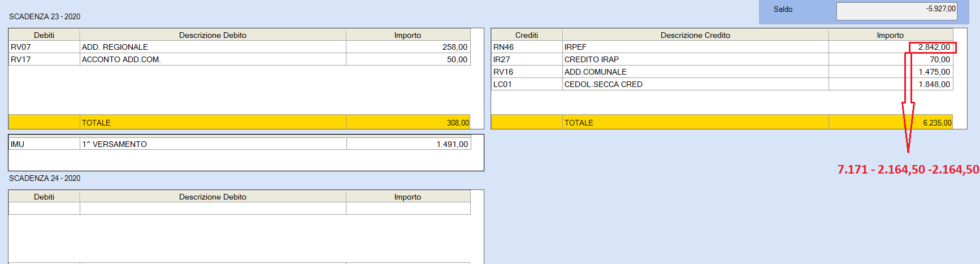
Task: Click the 1.848,00 credit amount cell
Action: coord(891,84)
